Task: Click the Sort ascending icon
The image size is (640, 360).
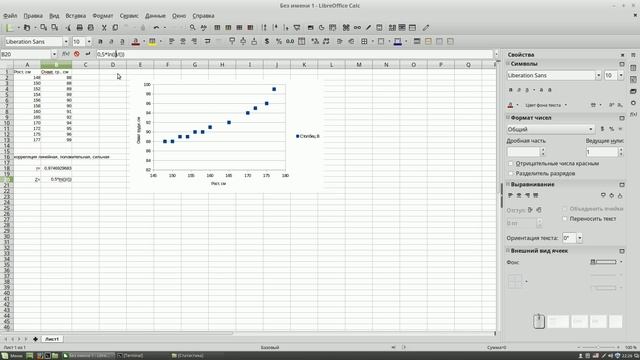Action: [275, 28]
